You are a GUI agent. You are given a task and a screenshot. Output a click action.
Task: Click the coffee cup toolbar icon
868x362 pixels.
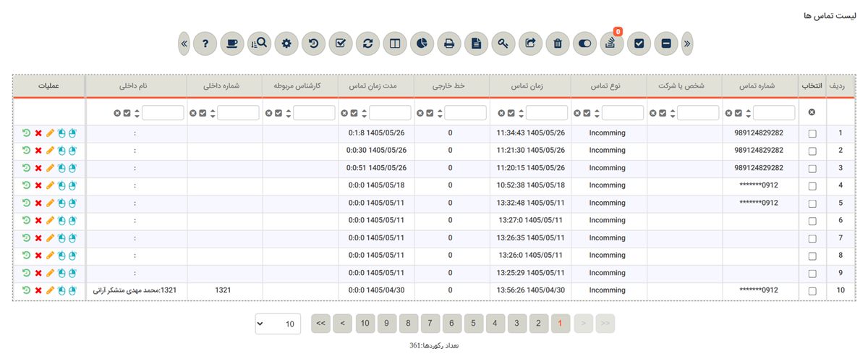[232, 43]
